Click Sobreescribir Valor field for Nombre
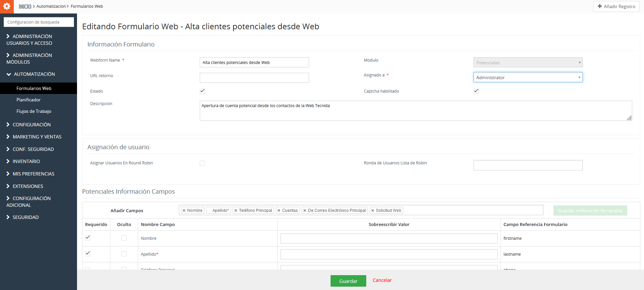The width and height of the screenshot is (644, 290). 389,238
